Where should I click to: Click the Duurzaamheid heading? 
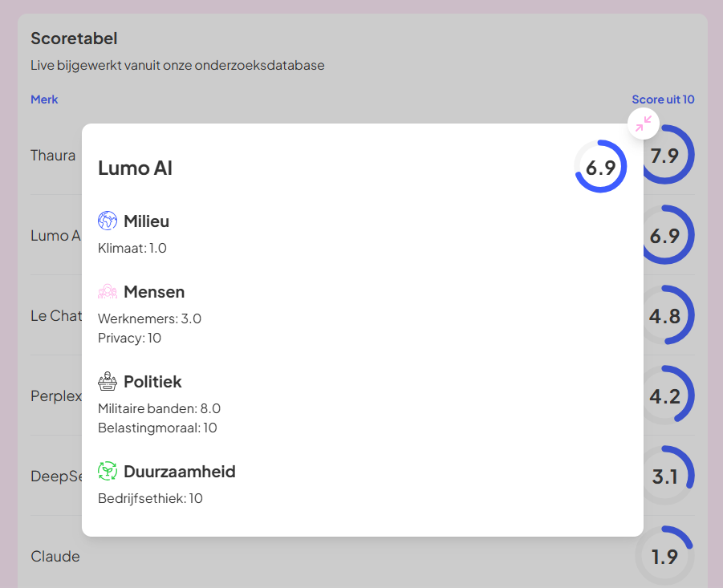(x=180, y=472)
